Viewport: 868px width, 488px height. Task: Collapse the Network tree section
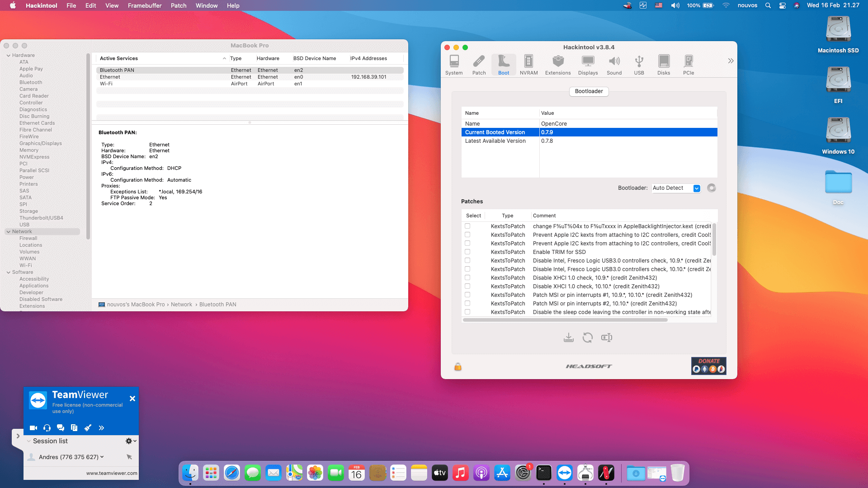point(9,232)
